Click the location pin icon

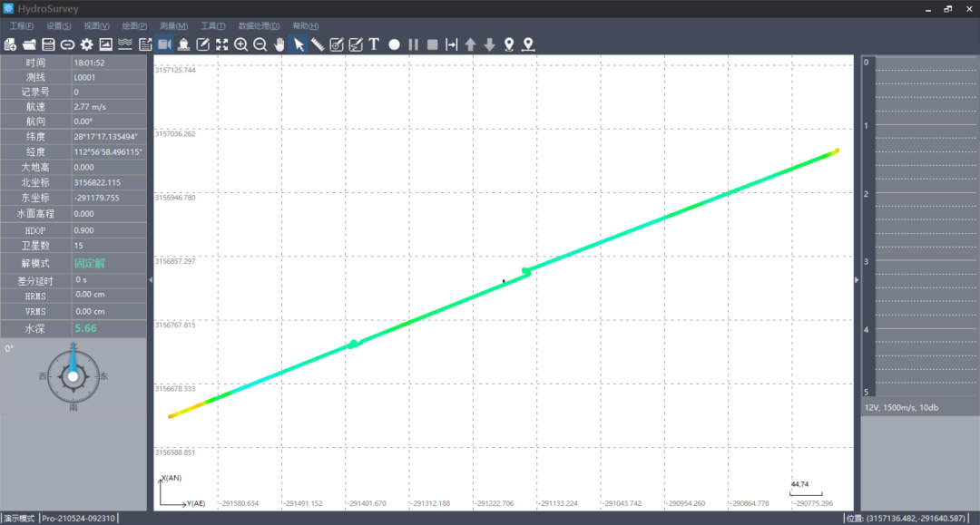point(509,44)
